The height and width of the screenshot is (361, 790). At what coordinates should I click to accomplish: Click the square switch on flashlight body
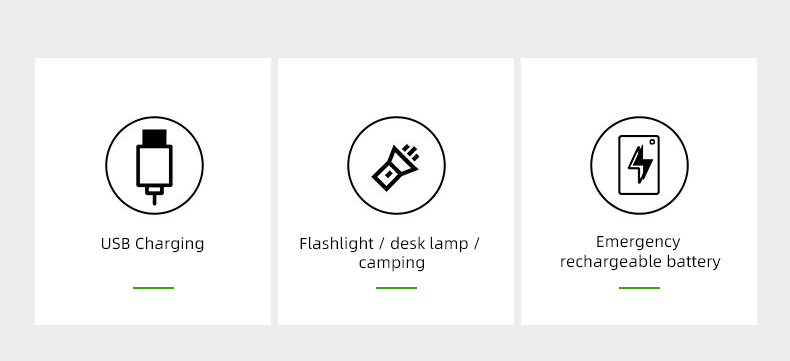tap(388, 174)
